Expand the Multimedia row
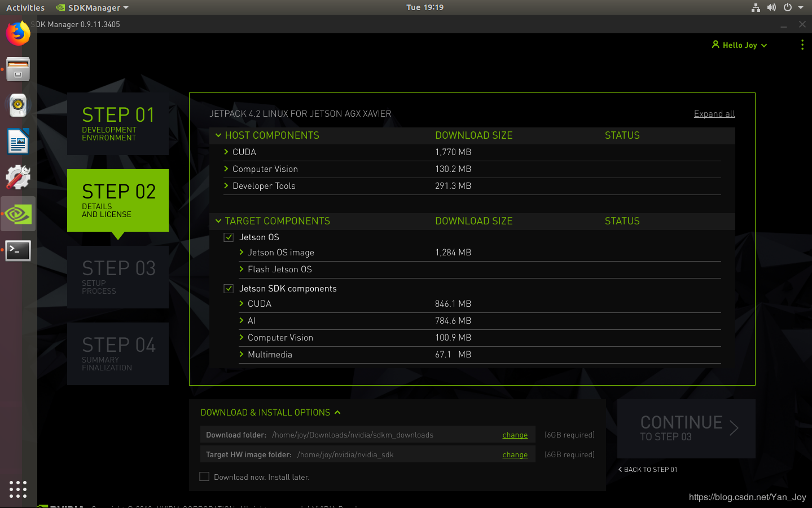 [242, 355]
